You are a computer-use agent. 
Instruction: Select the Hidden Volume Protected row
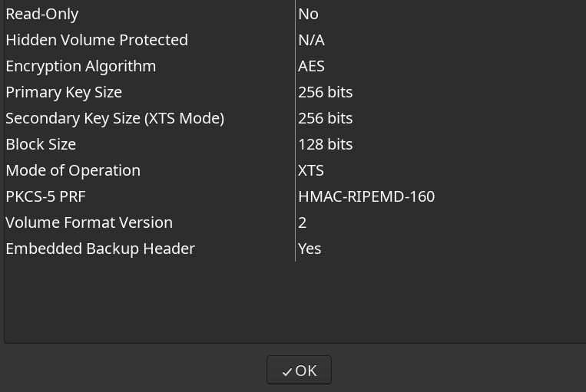(295, 40)
